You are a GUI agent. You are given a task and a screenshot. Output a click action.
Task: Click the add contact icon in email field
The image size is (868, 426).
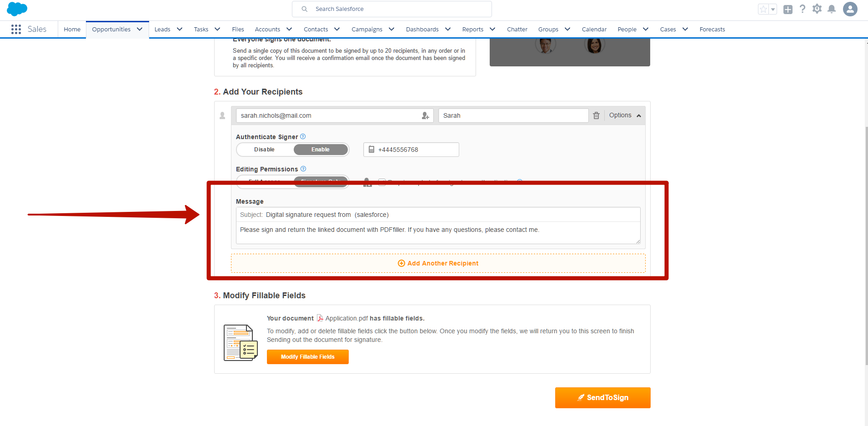425,115
